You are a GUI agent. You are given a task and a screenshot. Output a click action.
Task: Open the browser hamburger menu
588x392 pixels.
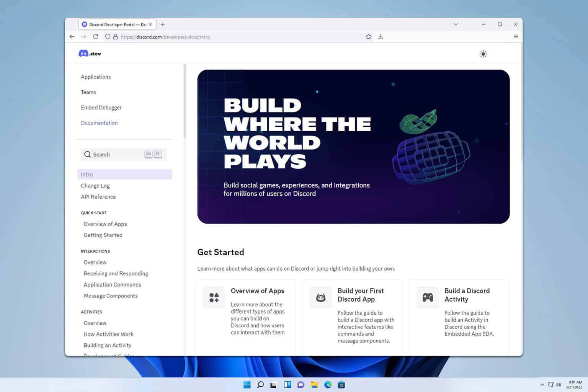[516, 37]
